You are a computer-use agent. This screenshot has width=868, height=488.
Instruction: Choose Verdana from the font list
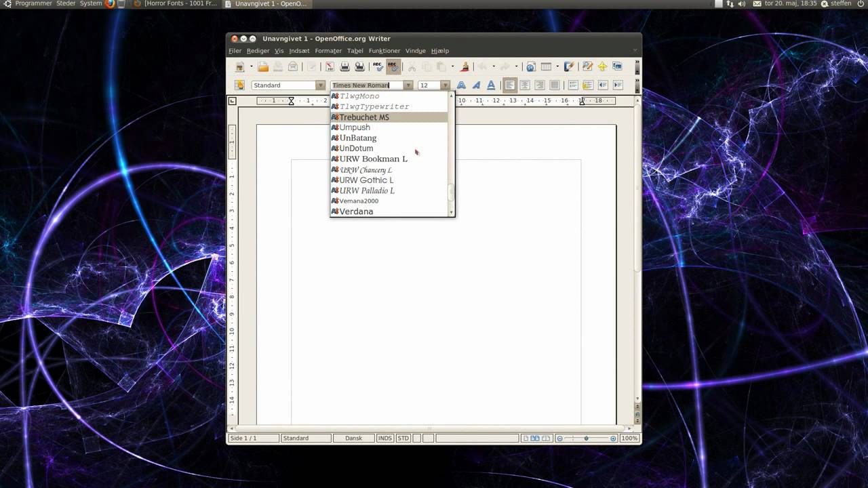click(x=389, y=211)
